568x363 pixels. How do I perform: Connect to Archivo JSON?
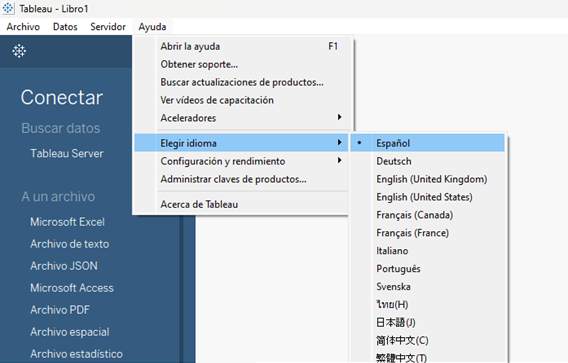pos(64,266)
